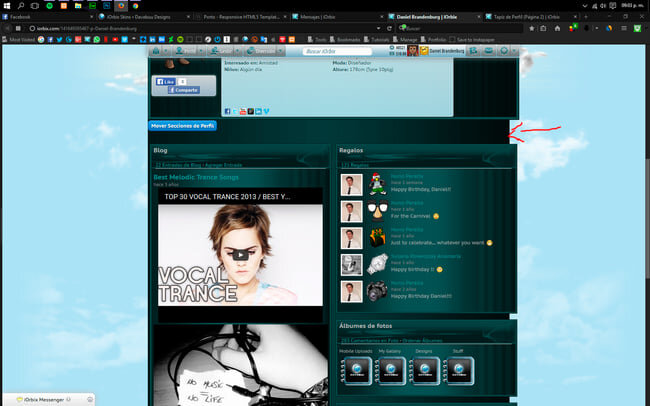Open Chrome from the taskbar

click(135, 6)
